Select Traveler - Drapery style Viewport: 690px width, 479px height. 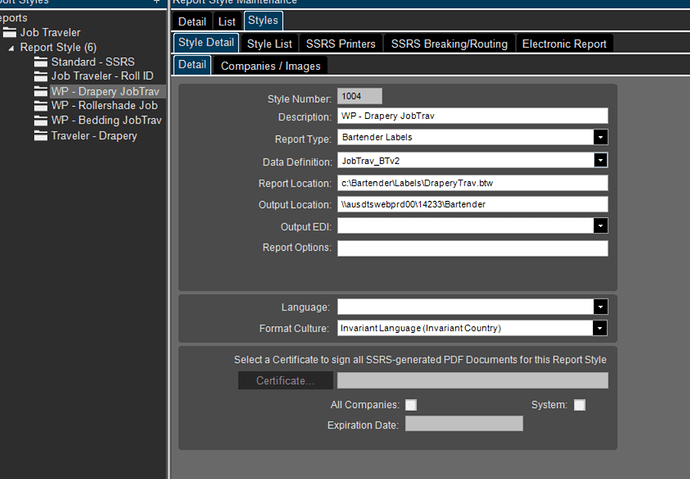coord(94,136)
